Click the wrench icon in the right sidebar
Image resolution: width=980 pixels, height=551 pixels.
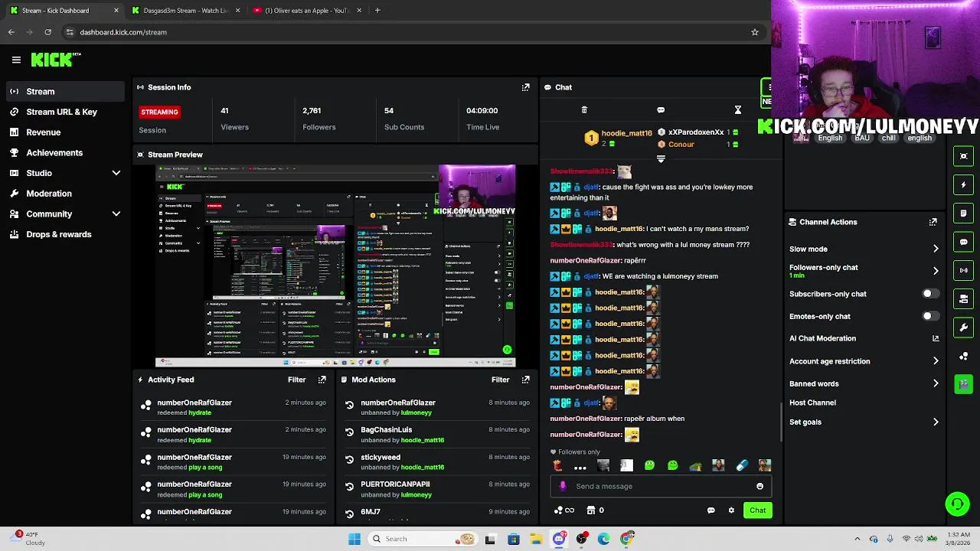pyautogui.click(x=964, y=328)
